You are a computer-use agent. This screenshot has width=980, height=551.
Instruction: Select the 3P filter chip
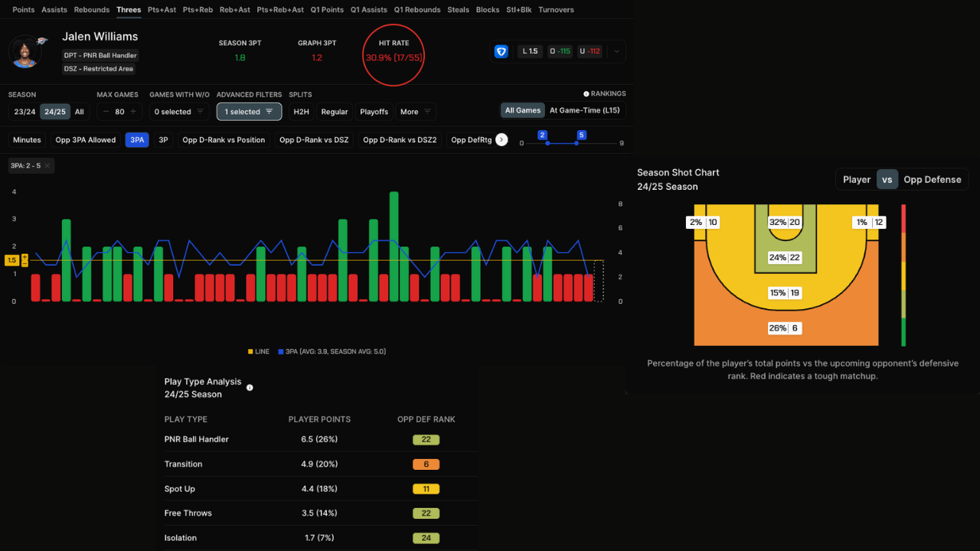163,140
